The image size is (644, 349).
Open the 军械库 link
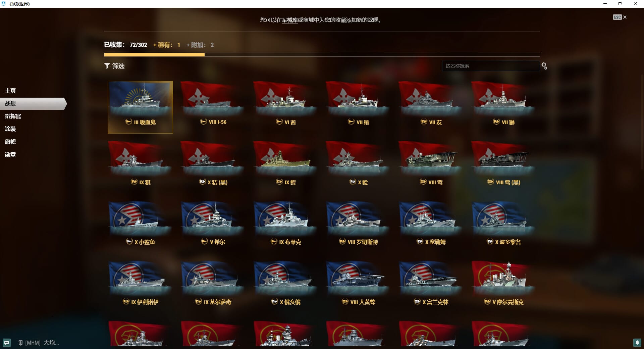tap(289, 20)
